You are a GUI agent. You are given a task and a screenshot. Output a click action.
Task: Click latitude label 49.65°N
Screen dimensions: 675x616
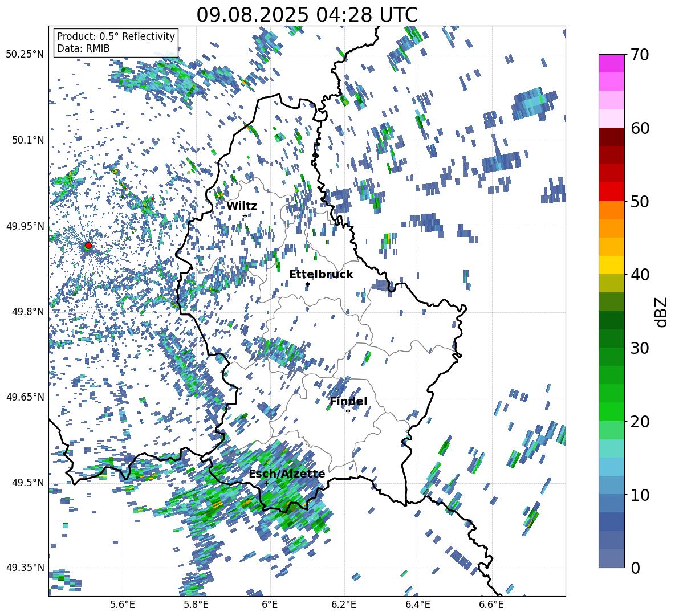pyautogui.click(x=25, y=397)
